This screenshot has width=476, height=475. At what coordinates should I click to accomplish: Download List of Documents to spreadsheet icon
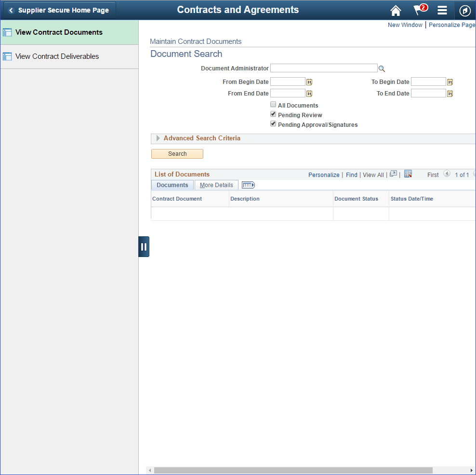tap(408, 174)
